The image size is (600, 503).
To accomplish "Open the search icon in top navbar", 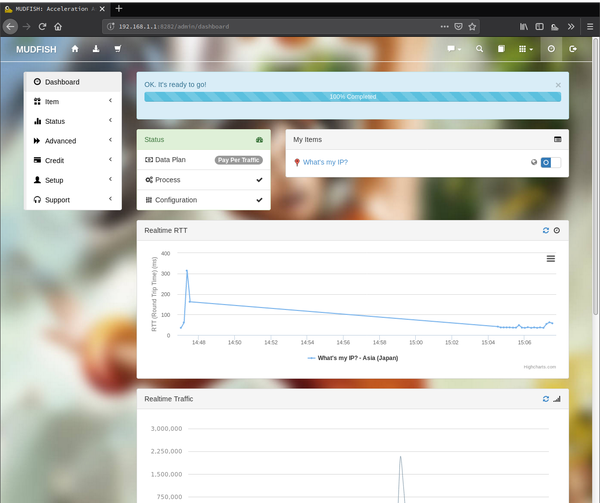I will click(x=479, y=48).
